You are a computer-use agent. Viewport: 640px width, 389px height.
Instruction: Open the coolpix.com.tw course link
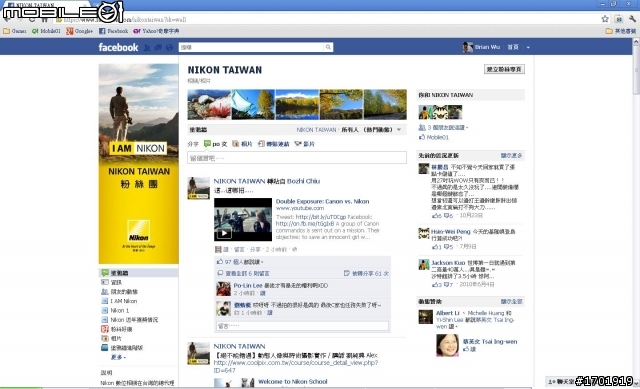(296, 366)
